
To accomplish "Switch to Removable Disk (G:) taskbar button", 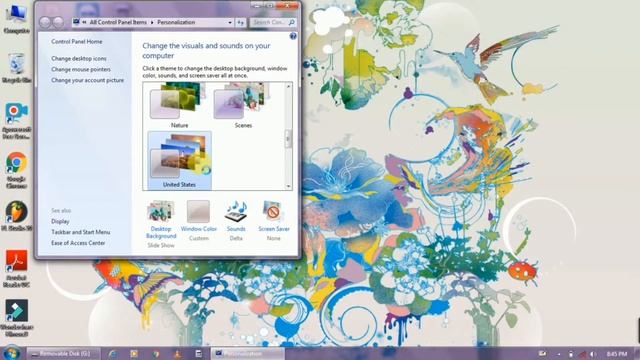I will pyautogui.click(x=63, y=353).
